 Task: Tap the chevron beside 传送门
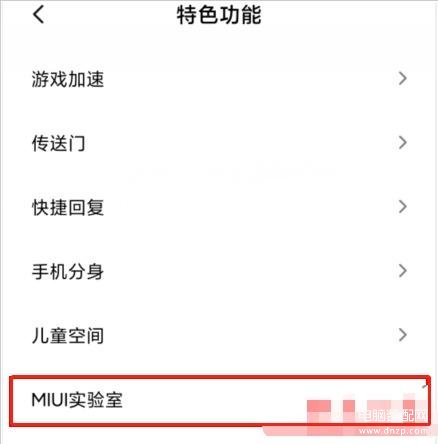coord(403,143)
